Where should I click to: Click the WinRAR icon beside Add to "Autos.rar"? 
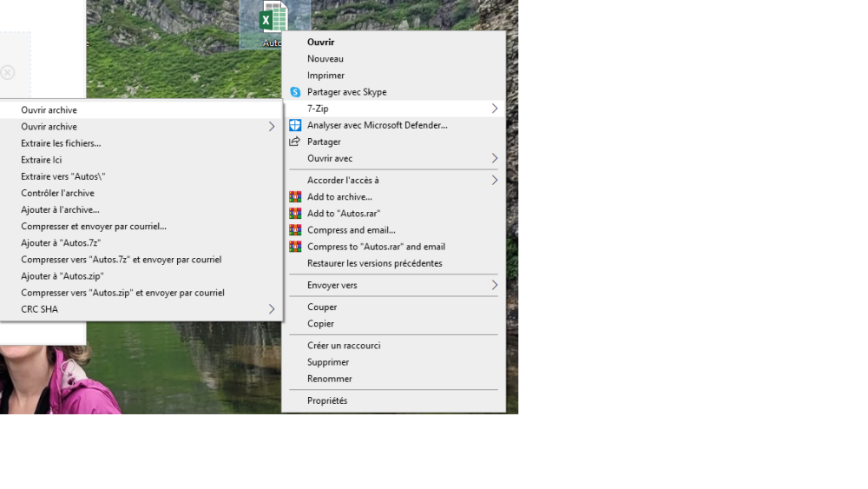tap(295, 214)
